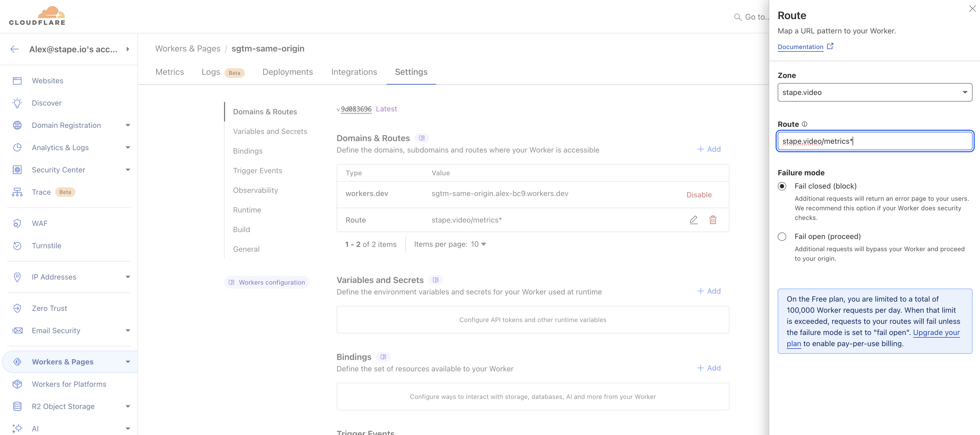The image size is (980, 435).
Task: Click the Security Center icon
Action: point(17,169)
